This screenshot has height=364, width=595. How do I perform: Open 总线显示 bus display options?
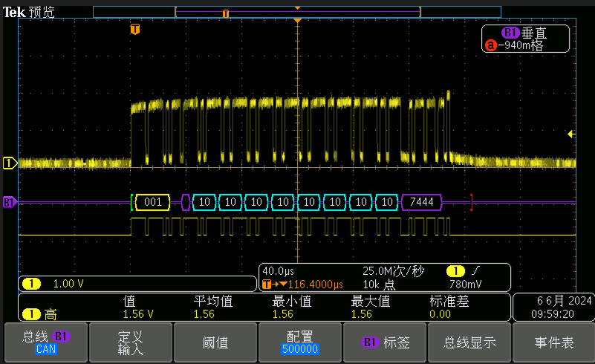pyautogui.click(x=469, y=342)
